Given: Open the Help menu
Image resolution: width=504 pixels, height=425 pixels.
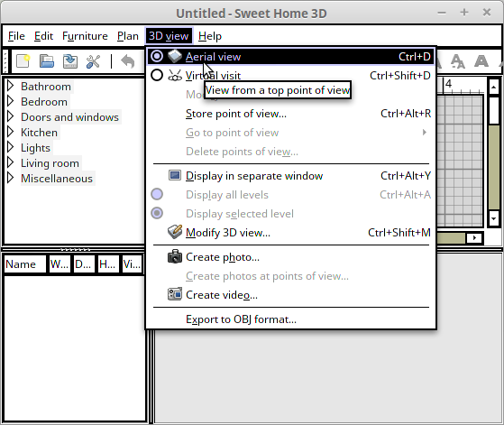Looking at the screenshot, I should coord(210,36).
